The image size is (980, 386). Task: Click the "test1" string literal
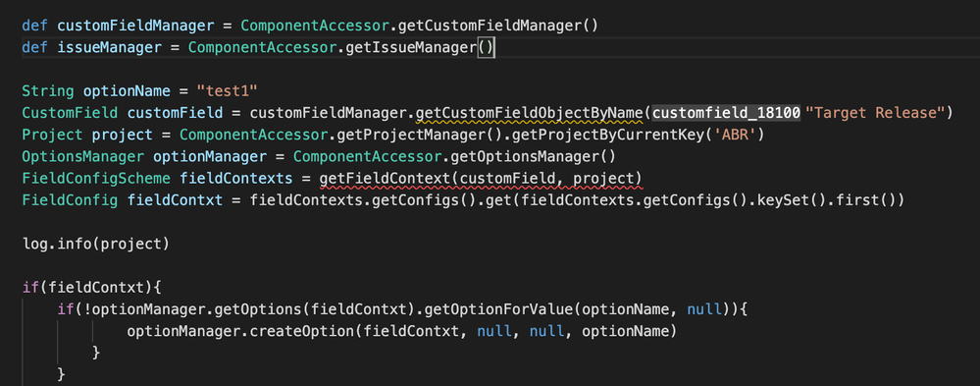tap(228, 91)
